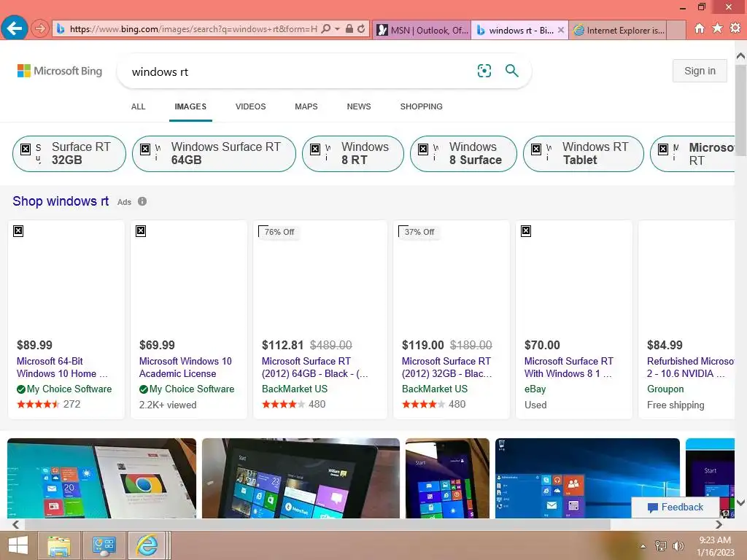Choose the Windows Surface RT 64GB chip

(214, 153)
